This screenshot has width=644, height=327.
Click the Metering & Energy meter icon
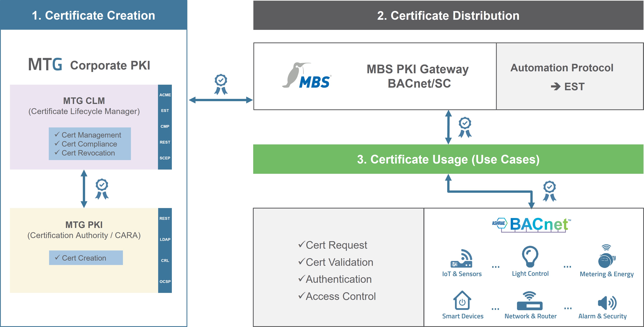pyautogui.click(x=607, y=256)
